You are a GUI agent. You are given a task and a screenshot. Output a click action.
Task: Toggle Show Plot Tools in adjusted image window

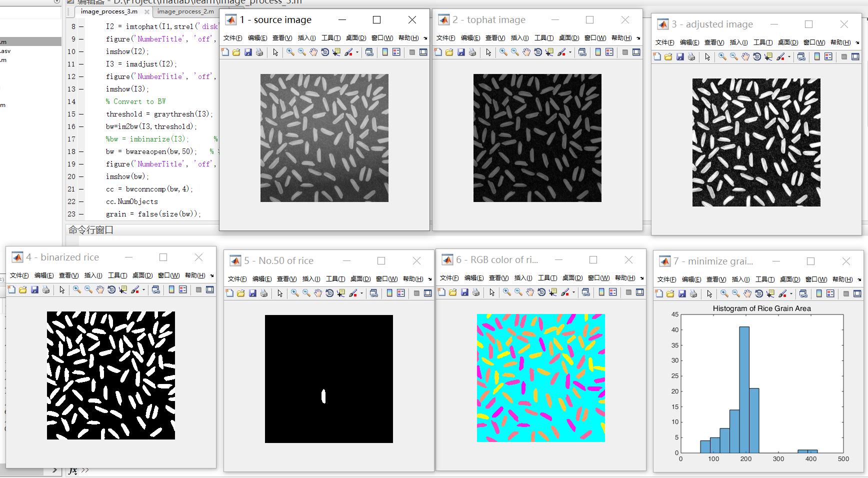[x=855, y=57]
